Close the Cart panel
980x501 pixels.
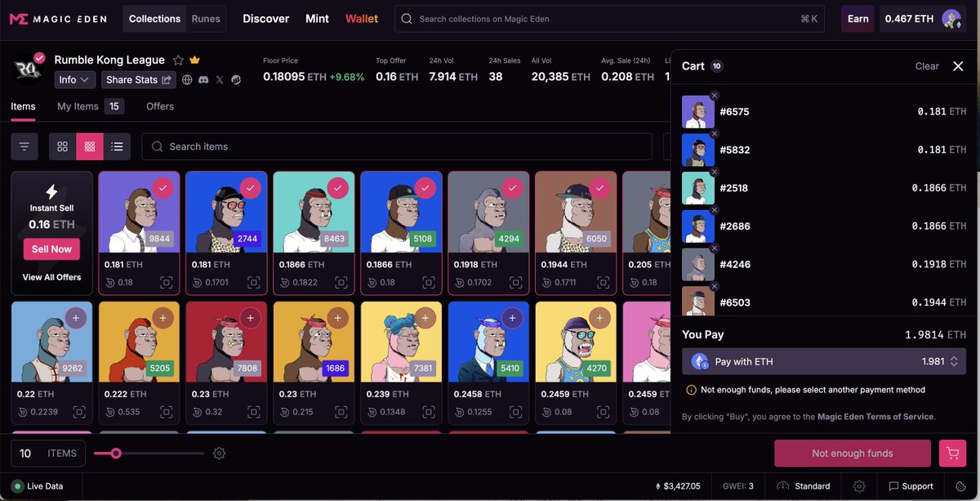click(958, 66)
